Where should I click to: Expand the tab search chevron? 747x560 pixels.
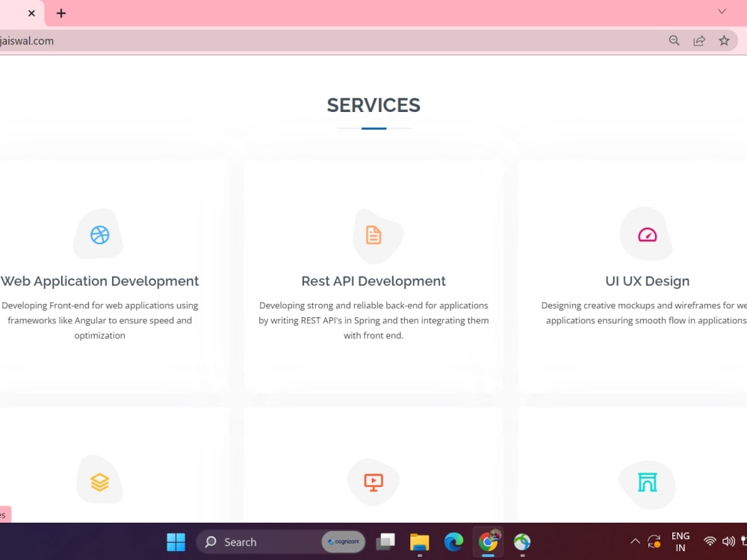722,11
